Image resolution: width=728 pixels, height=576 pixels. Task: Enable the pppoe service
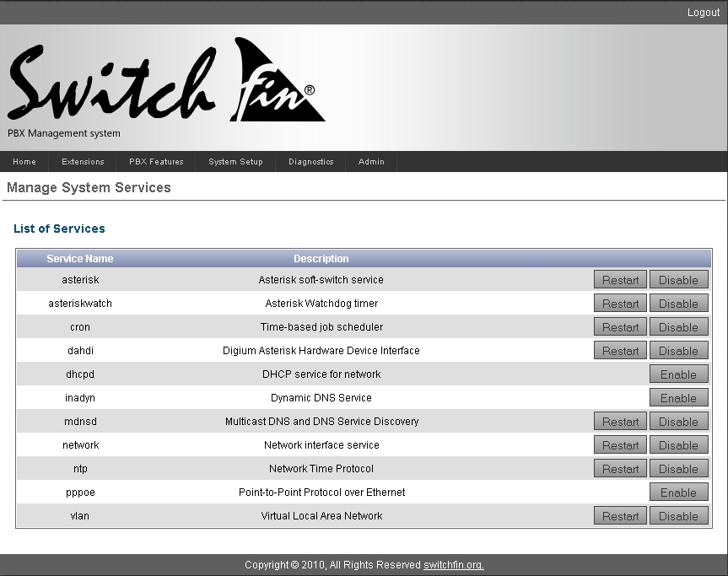(678, 493)
